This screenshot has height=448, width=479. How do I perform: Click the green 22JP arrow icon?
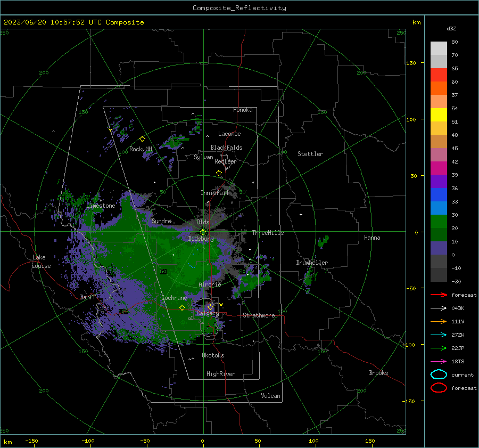coord(439,348)
